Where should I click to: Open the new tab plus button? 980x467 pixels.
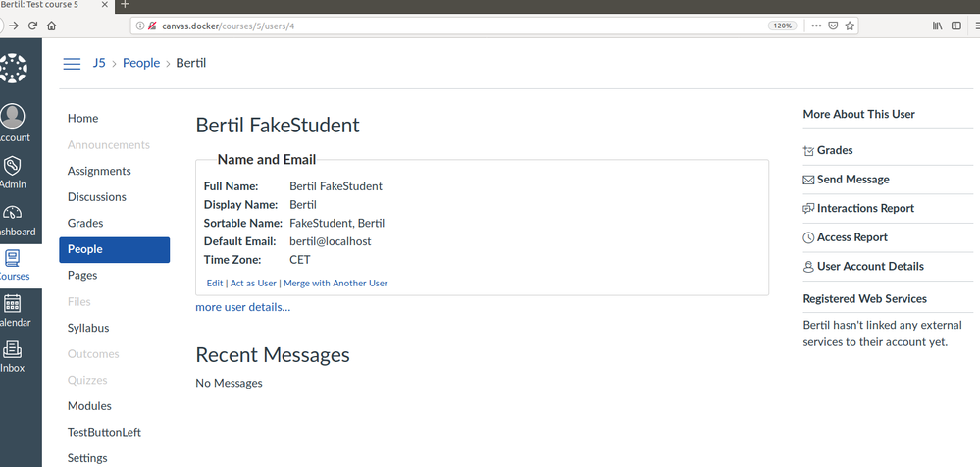click(125, 4)
